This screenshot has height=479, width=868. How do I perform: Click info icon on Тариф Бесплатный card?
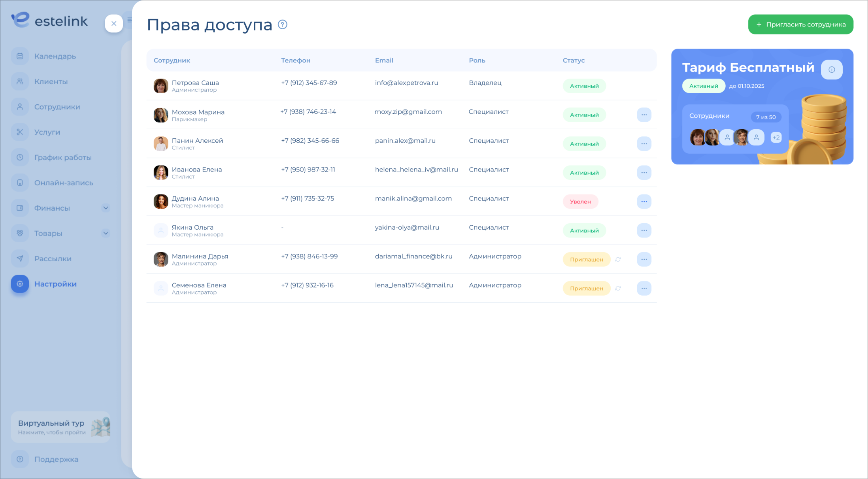click(x=832, y=70)
